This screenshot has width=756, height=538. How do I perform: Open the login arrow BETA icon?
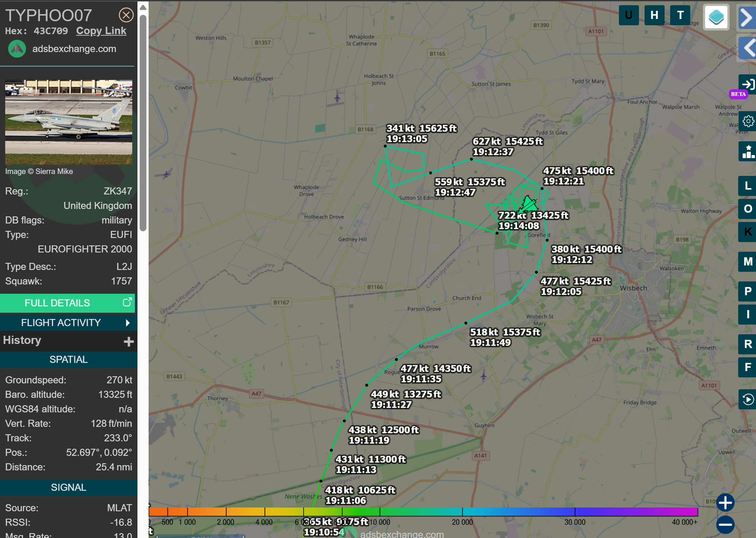pyautogui.click(x=747, y=85)
